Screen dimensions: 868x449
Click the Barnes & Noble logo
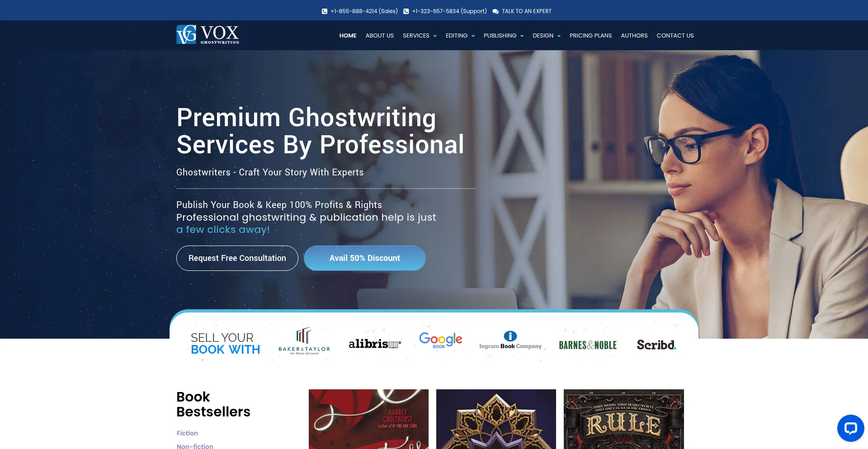(588, 345)
